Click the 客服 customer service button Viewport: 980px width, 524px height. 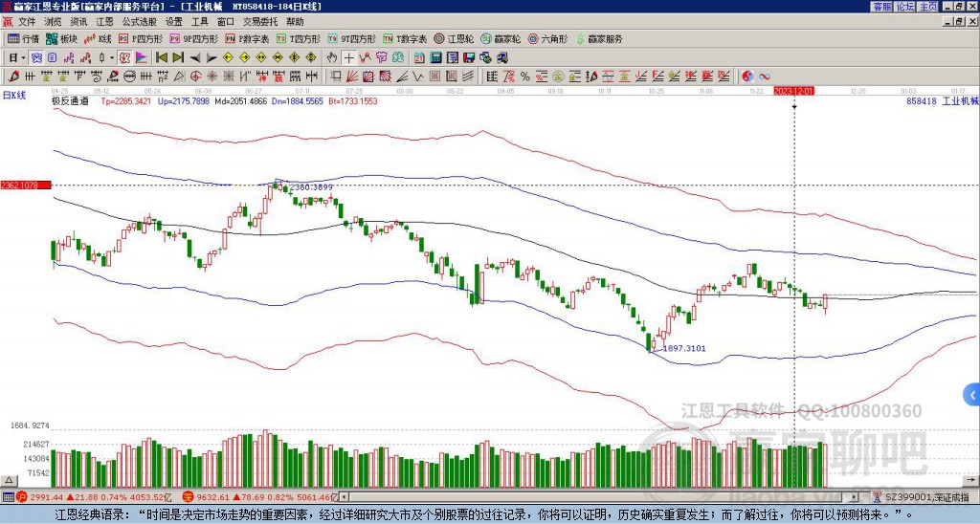click(881, 6)
